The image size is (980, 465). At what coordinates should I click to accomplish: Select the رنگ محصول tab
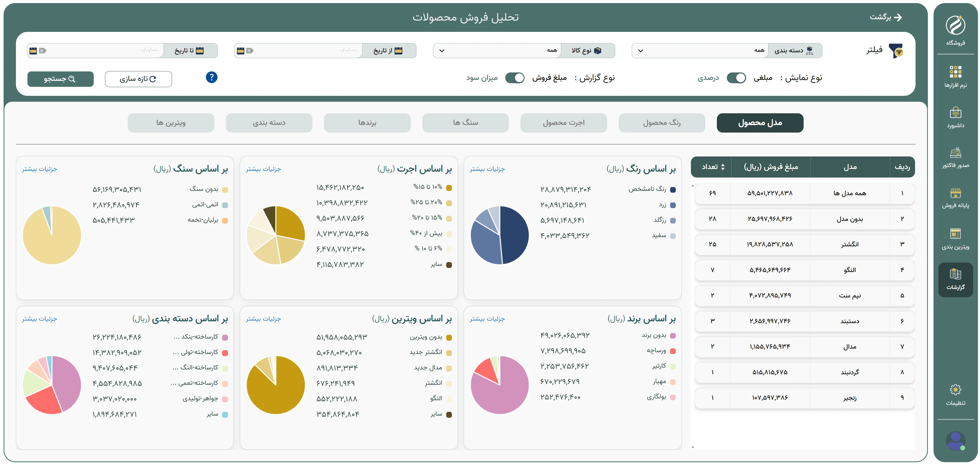(662, 123)
